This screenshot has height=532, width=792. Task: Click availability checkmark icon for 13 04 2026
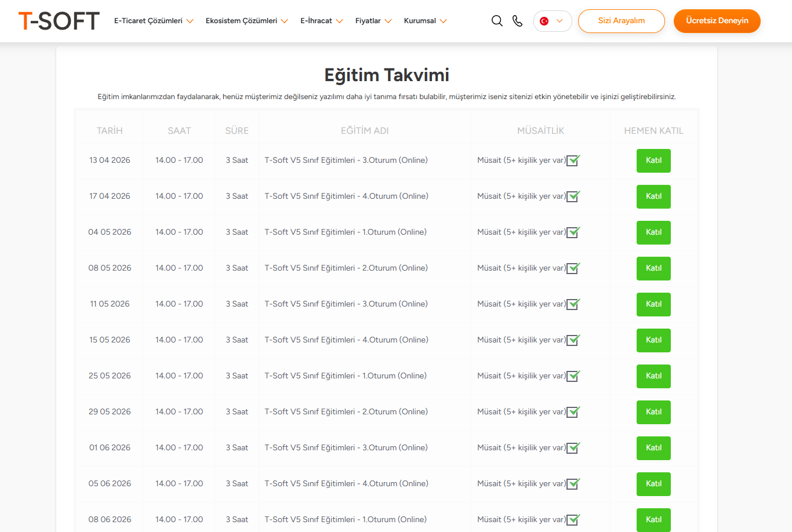pos(573,161)
